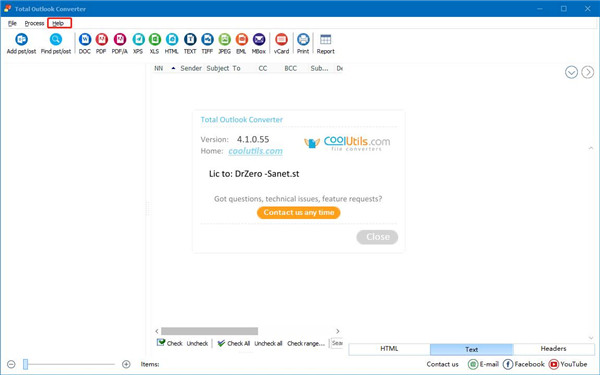Click the preview pane down arrow

click(591, 338)
